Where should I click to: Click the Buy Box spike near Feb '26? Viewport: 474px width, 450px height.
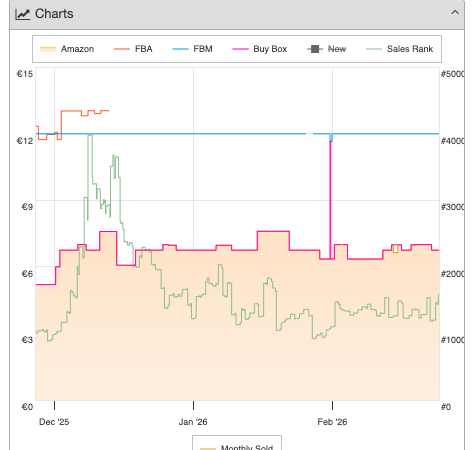coord(330,200)
